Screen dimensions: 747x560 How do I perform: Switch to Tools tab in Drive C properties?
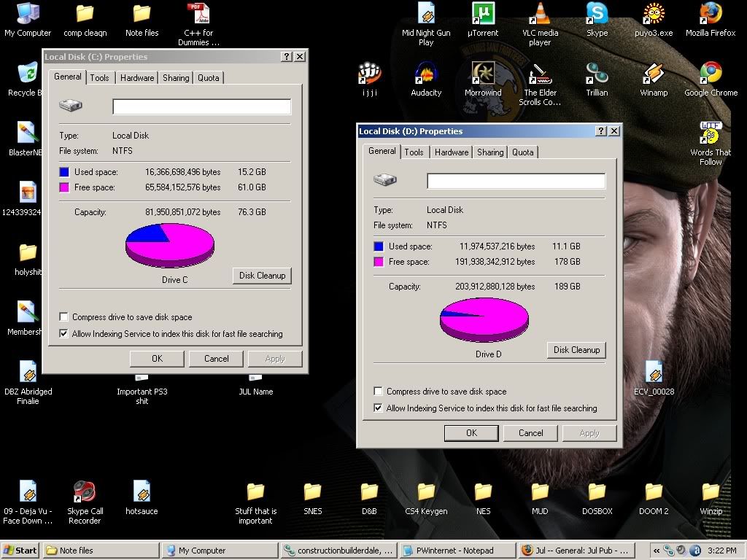[100, 78]
